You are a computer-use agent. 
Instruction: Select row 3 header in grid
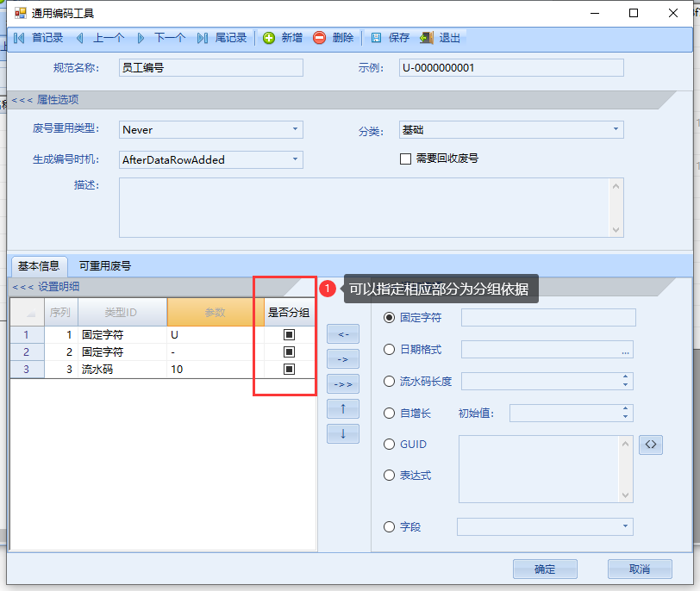27,370
